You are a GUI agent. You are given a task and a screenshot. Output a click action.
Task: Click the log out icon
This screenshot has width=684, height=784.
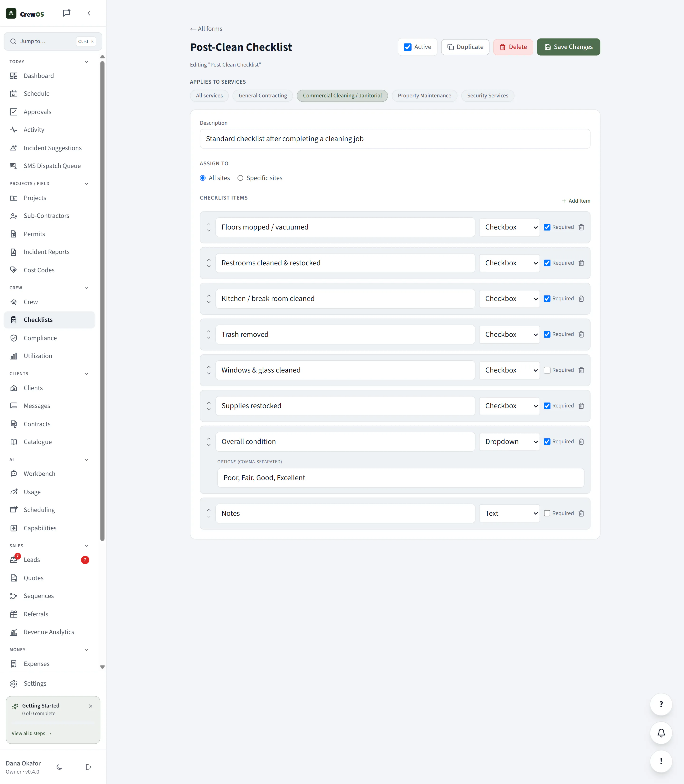(89, 767)
